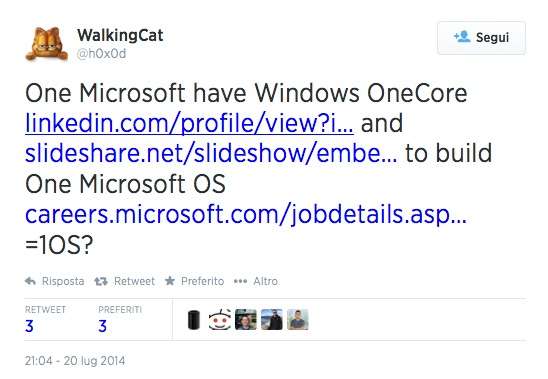Click the Preferito star icon
This screenshot has width=548, height=379.
coord(170,280)
